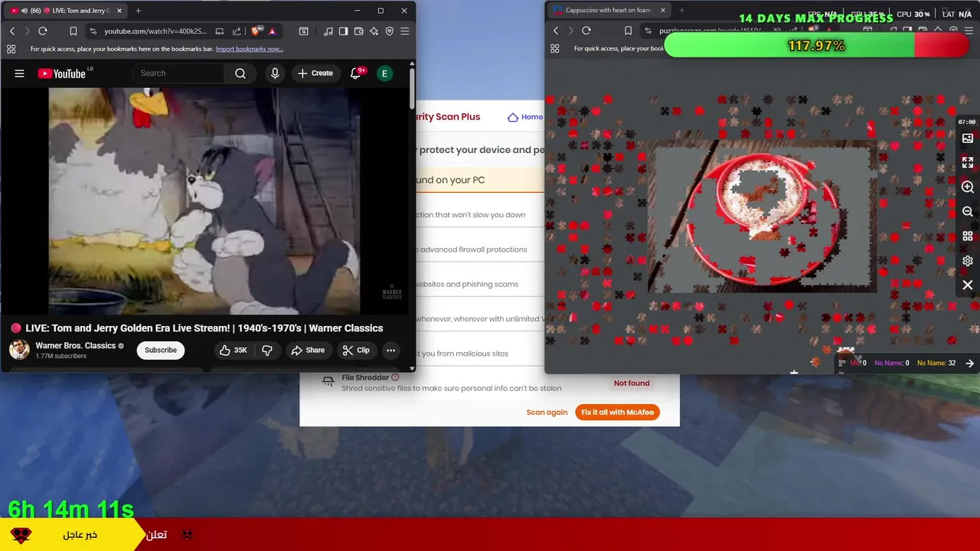The image size is (980, 551).
Task: Arrange puzzle pieces with the grid icon
Action: (968, 236)
